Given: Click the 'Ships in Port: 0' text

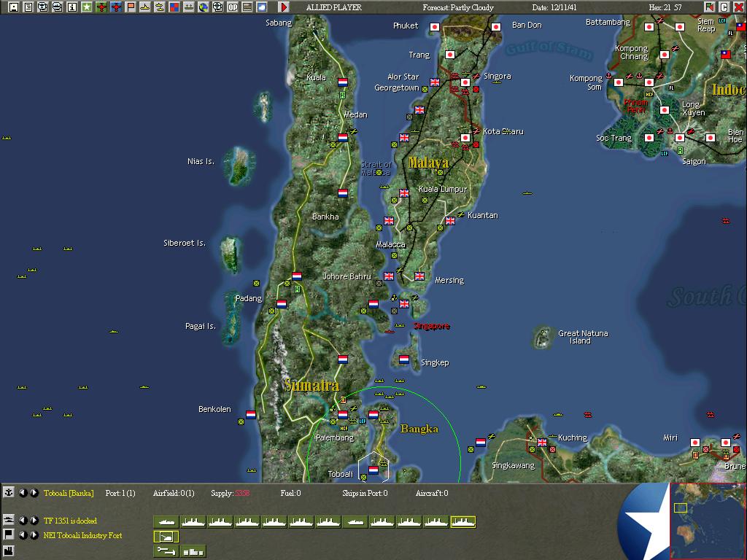Looking at the screenshot, I should click(x=365, y=493).
